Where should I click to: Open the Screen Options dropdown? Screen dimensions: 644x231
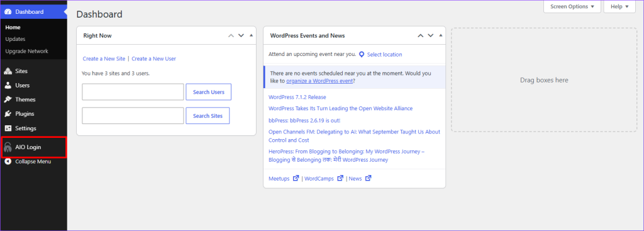pos(572,6)
